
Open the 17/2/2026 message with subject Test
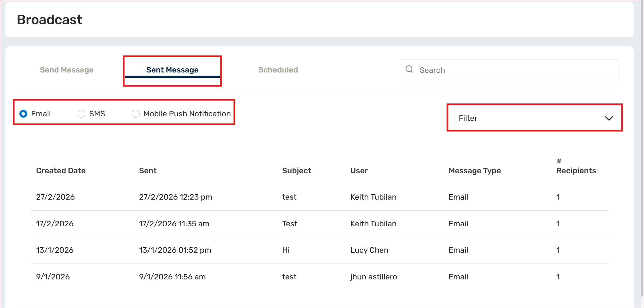point(289,224)
